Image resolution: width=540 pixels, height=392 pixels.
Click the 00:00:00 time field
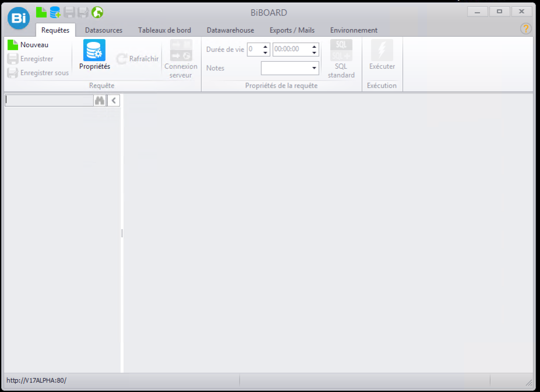click(292, 49)
